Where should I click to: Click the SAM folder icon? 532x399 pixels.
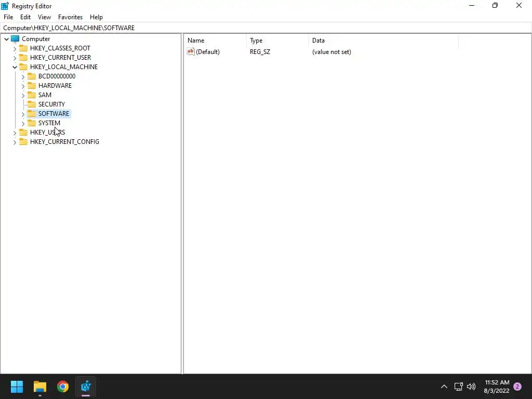click(32, 95)
